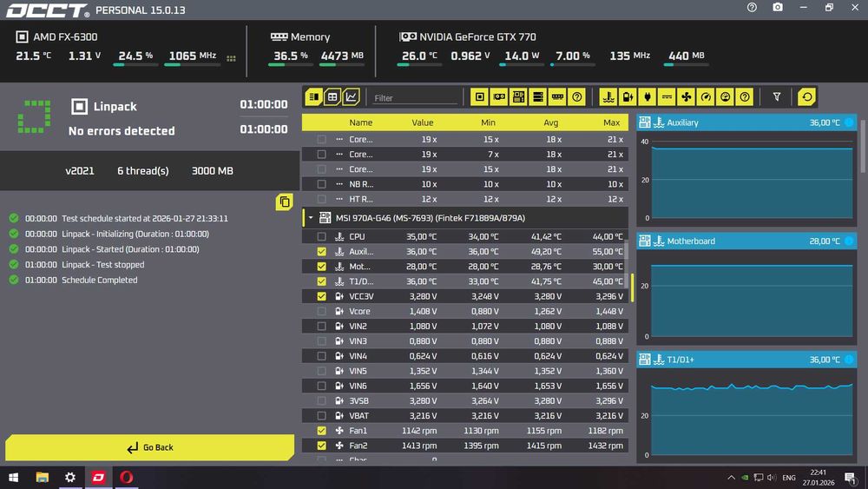Uncheck the Fan2 checkbox
The image size is (868, 489).
(321, 446)
